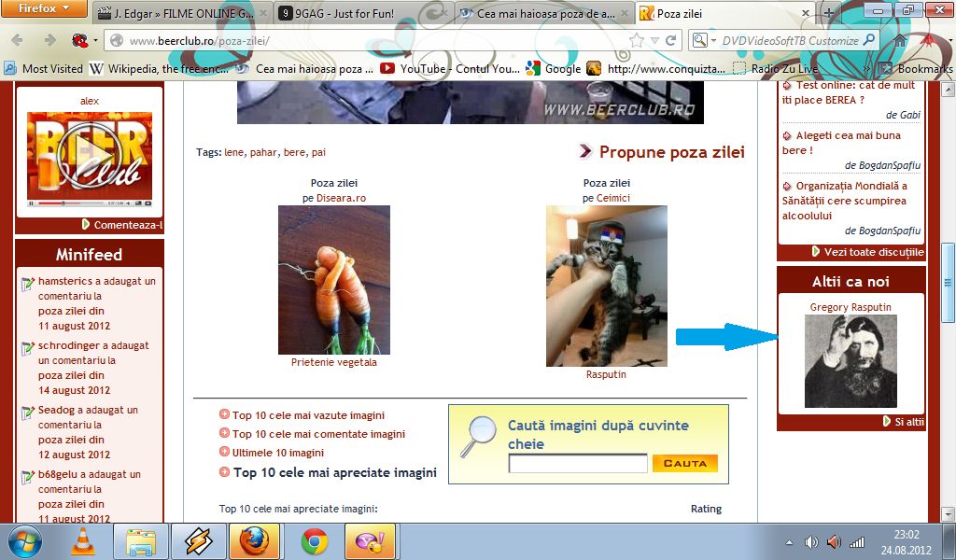Screen dimensions: 956x560
Task: Open the Radio Zu Live bookmark
Action: (775, 68)
